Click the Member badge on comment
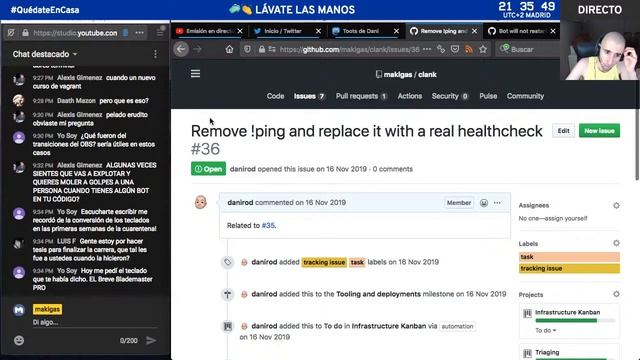The image size is (640, 360). tap(459, 203)
